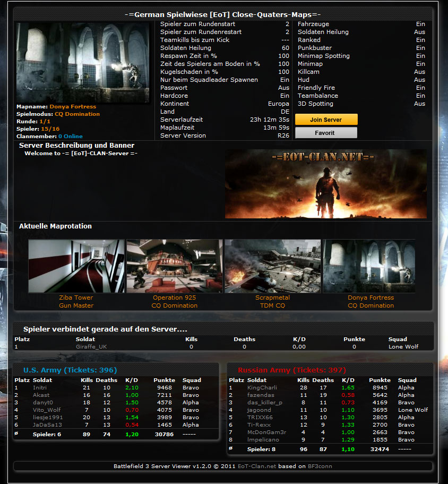Click player lmpelicano row name
This screenshot has width=448, height=484.
[263, 439]
